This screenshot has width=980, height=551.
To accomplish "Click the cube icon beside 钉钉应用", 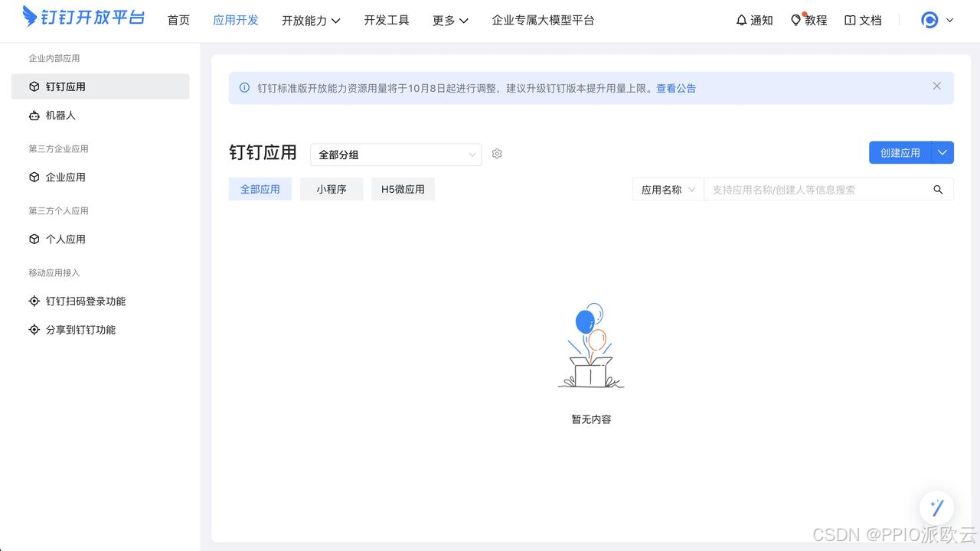I will coord(34,86).
